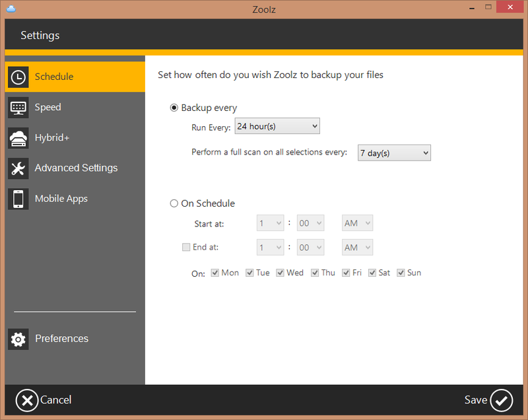Viewport: 528px width, 420px height.
Task: Click the 'Settings' header text
Action: [40, 36]
